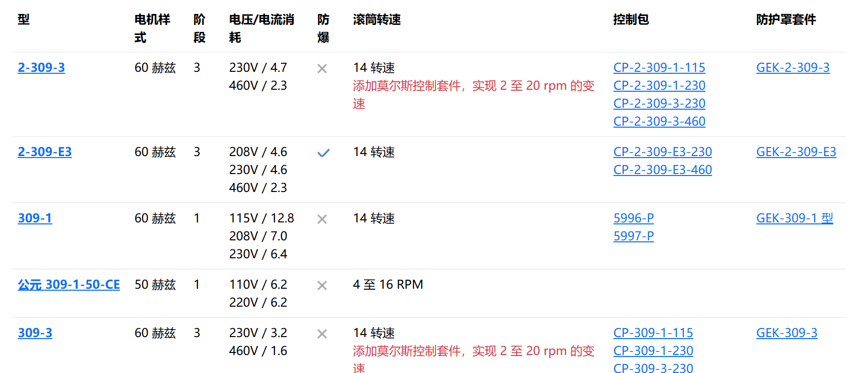The image size is (868, 373).
Task: Open the 309-3 model link
Action: 35,333
